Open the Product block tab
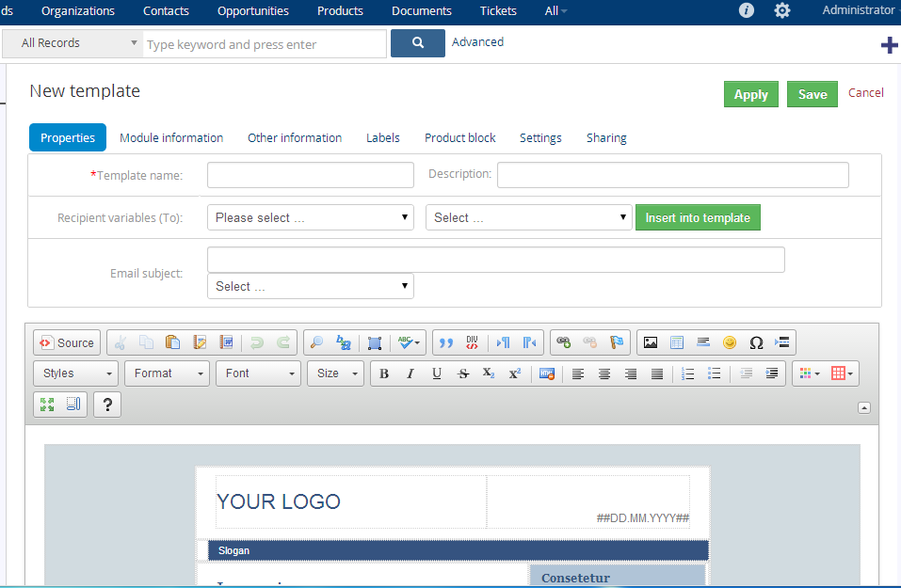The width and height of the screenshot is (901, 588). click(x=460, y=137)
